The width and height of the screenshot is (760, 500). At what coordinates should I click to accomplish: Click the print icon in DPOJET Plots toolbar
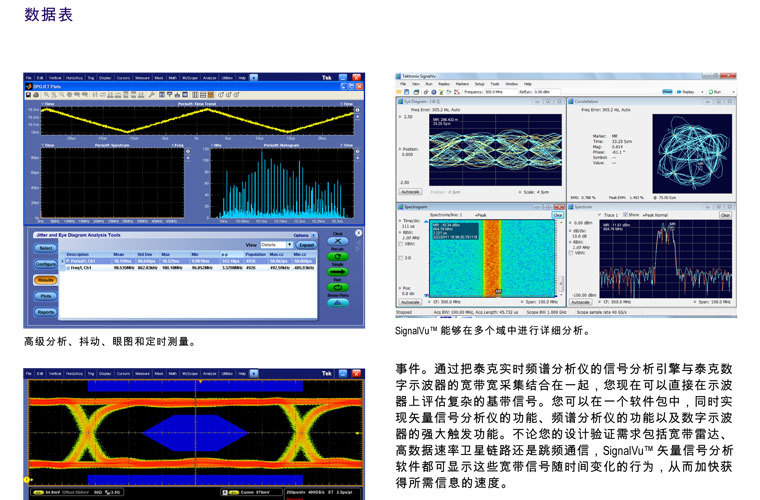[x=36, y=95]
